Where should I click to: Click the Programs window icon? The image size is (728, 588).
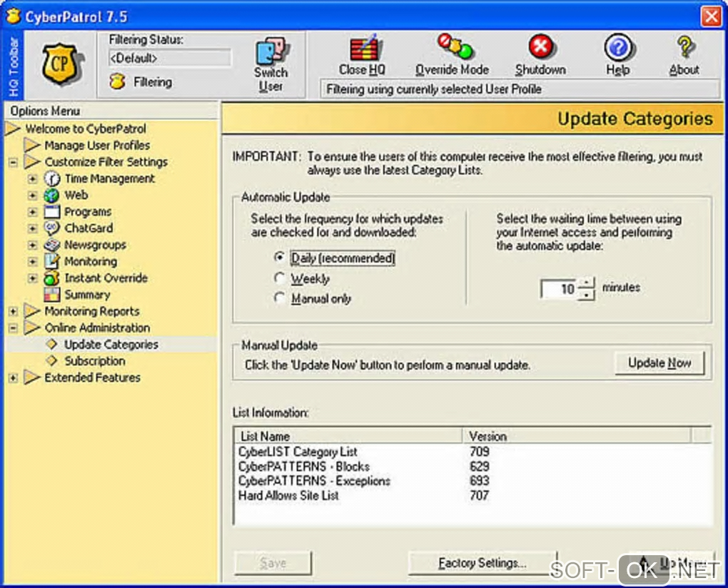[x=51, y=212]
